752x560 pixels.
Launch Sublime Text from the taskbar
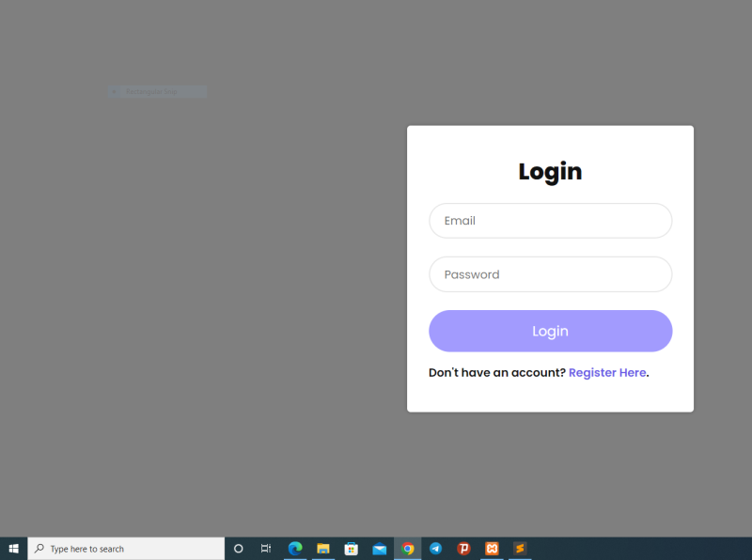[521, 548]
